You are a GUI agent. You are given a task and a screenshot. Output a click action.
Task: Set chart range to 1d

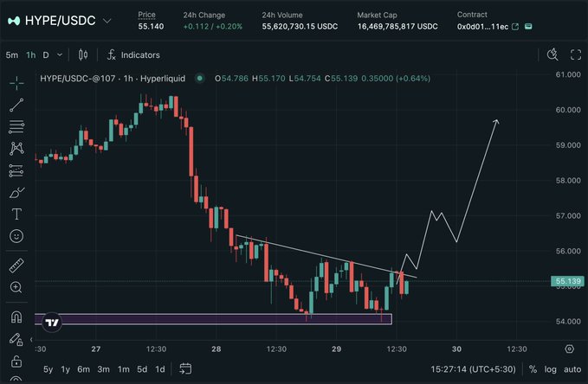click(x=160, y=369)
